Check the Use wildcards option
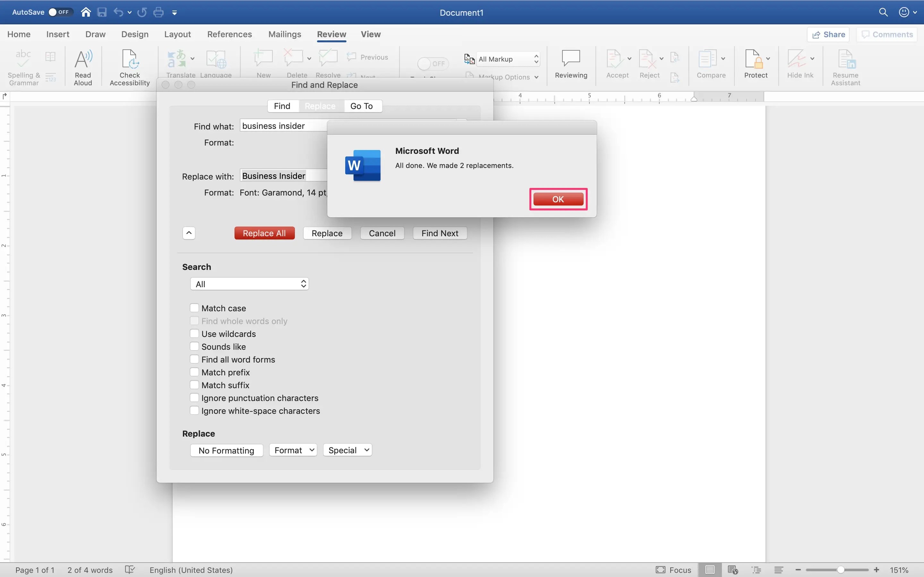This screenshot has width=924, height=577. pyautogui.click(x=194, y=333)
